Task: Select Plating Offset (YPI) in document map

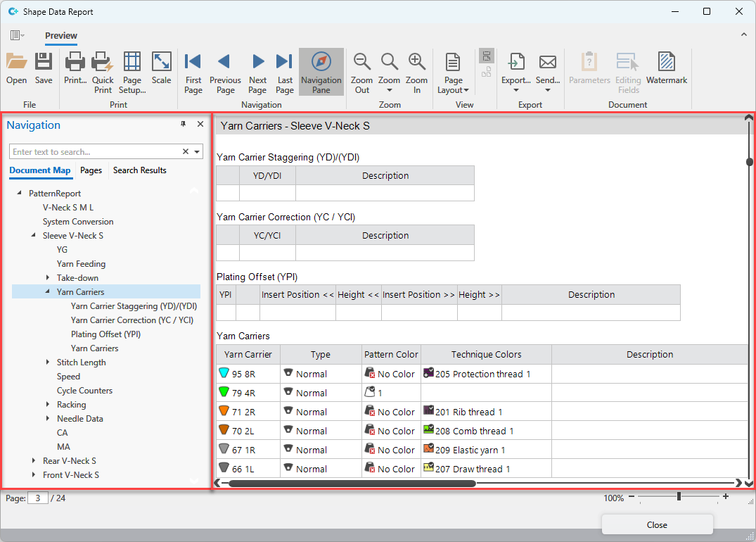Action: click(x=105, y=334)
